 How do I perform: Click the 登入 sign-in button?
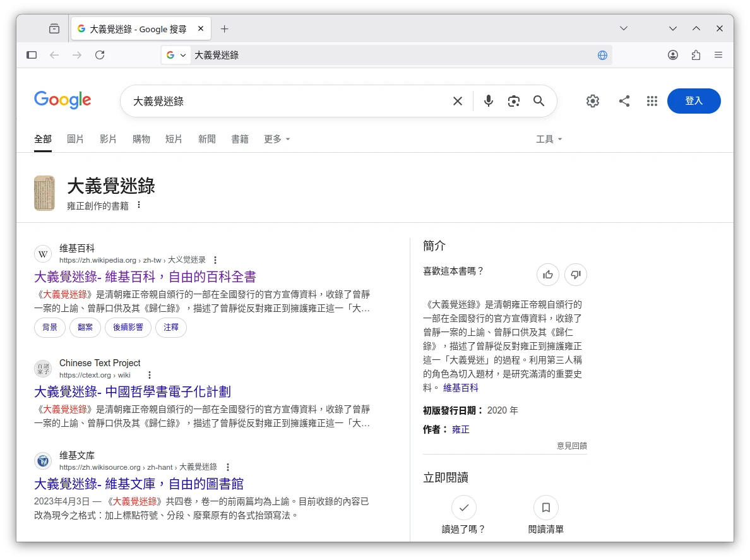tap(693, 101)
